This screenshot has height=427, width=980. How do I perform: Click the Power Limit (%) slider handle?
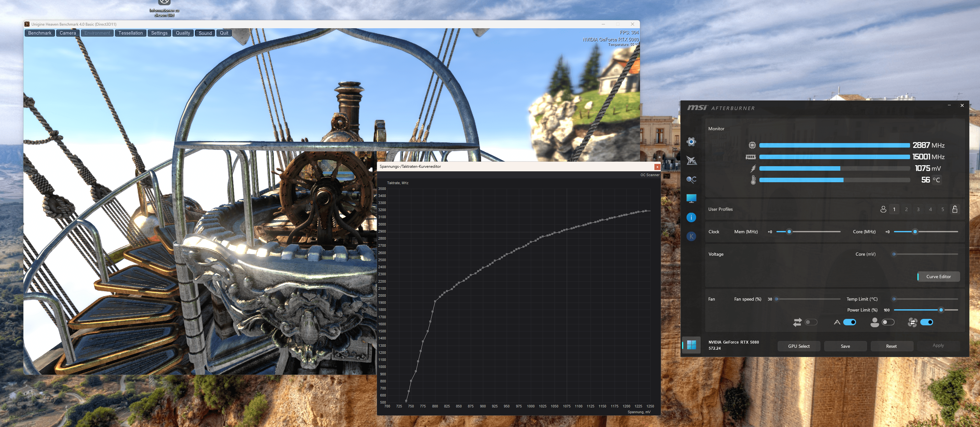coord(941,310)
